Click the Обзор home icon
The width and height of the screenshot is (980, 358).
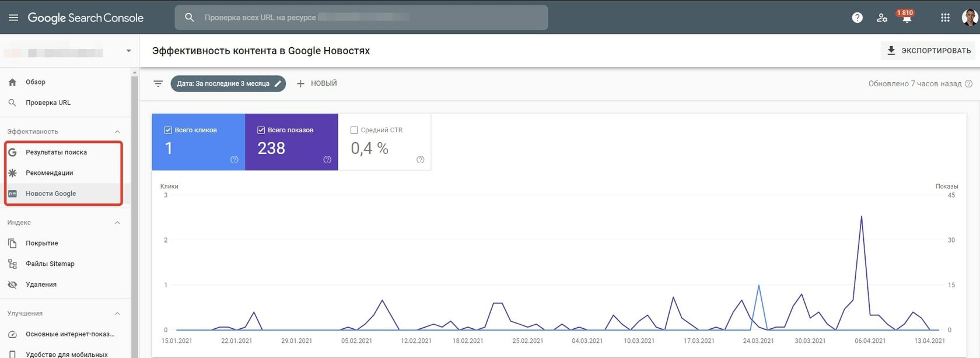coord(12,82)
